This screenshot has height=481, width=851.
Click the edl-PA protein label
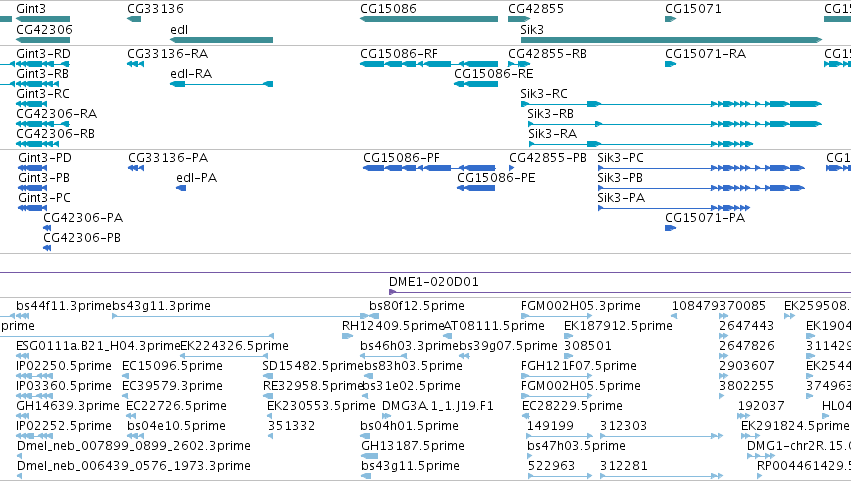196,178
